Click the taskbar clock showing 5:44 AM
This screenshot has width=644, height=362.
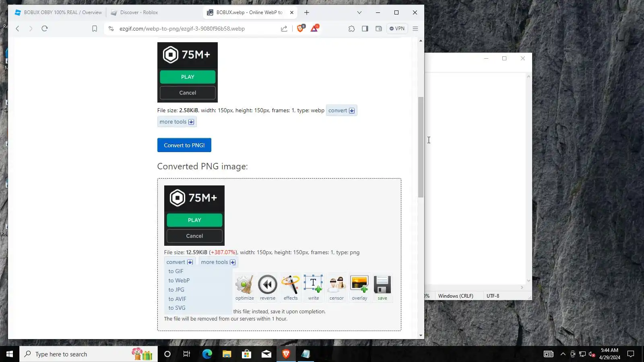point(609,354)
